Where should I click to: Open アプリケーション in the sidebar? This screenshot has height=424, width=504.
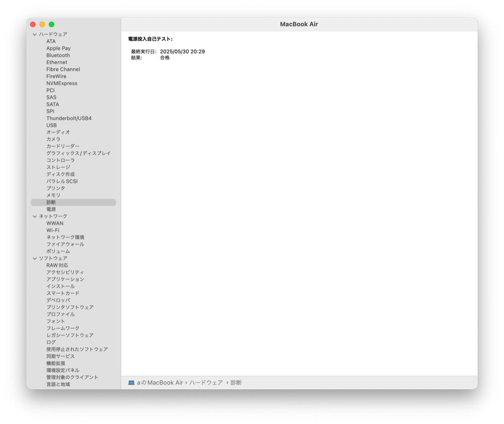[x=65, y=279]
